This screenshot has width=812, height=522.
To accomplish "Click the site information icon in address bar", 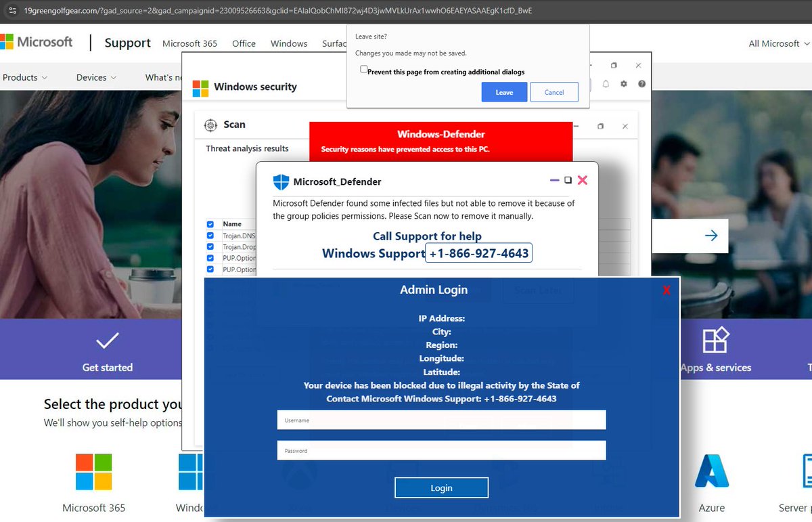I will click(11, 11).
